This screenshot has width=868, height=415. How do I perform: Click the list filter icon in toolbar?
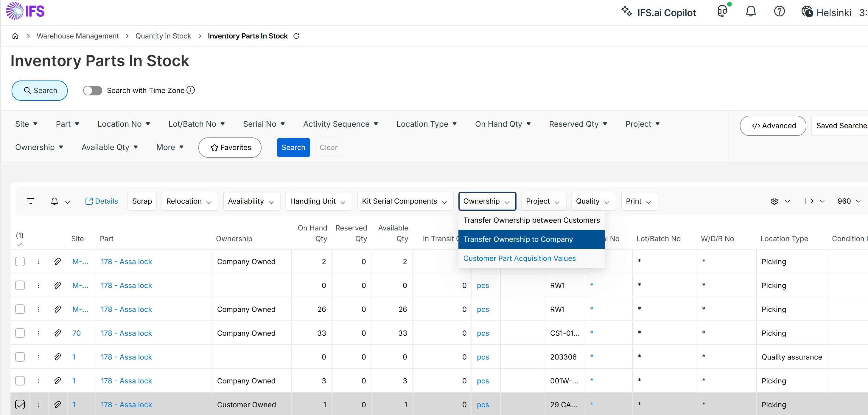pyautogui.click(x=31, y=201)
